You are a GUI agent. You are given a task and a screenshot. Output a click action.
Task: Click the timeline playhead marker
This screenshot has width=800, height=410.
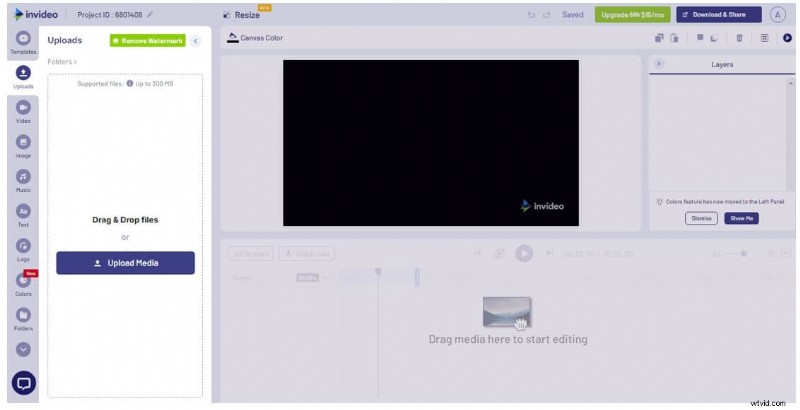click(x=378, y=272)
